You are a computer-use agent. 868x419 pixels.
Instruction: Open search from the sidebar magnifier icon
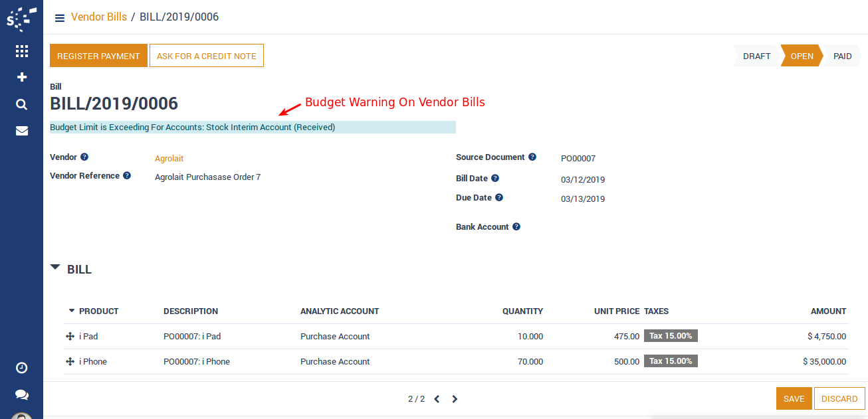(x=21, y=104)
